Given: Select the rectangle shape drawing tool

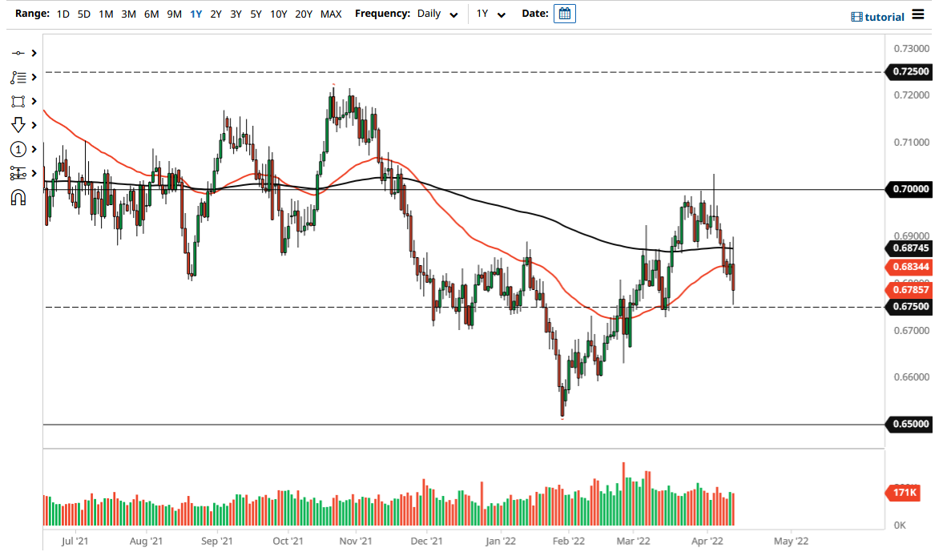Looking at the screenshot, I should (18, 101).
